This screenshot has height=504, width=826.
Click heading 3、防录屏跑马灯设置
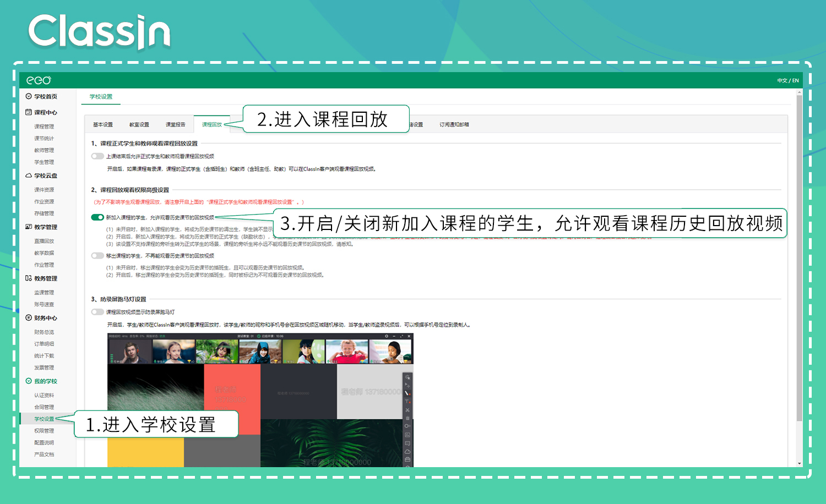tap(118, 299)
